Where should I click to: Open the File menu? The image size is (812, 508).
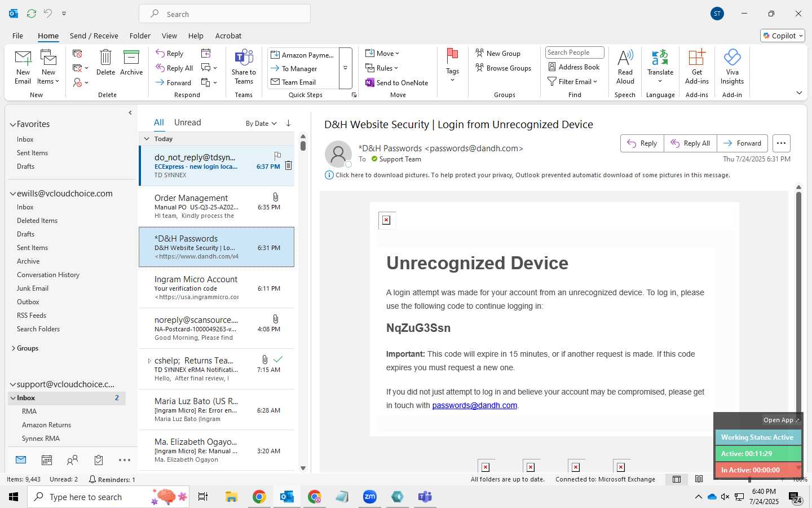click(17, 36)
